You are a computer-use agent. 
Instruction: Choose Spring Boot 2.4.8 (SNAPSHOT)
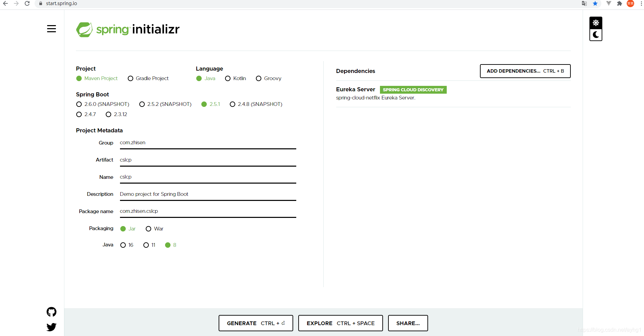pyautogui.click(x=256, y=104)
